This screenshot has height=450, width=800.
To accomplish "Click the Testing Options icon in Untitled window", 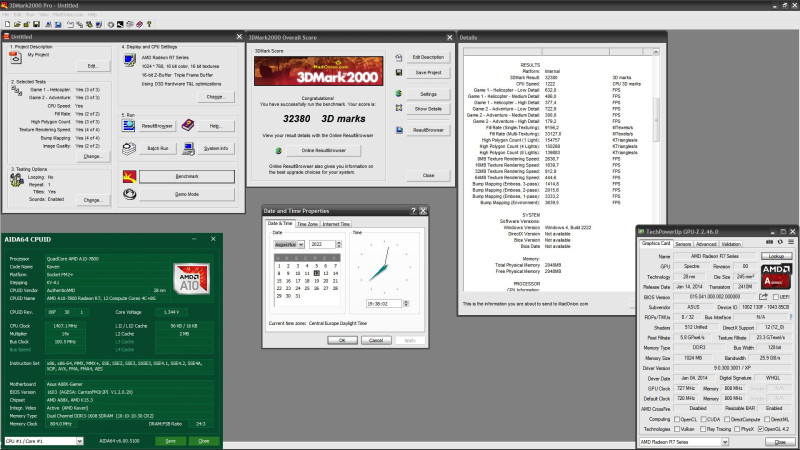I will point(17,180).
